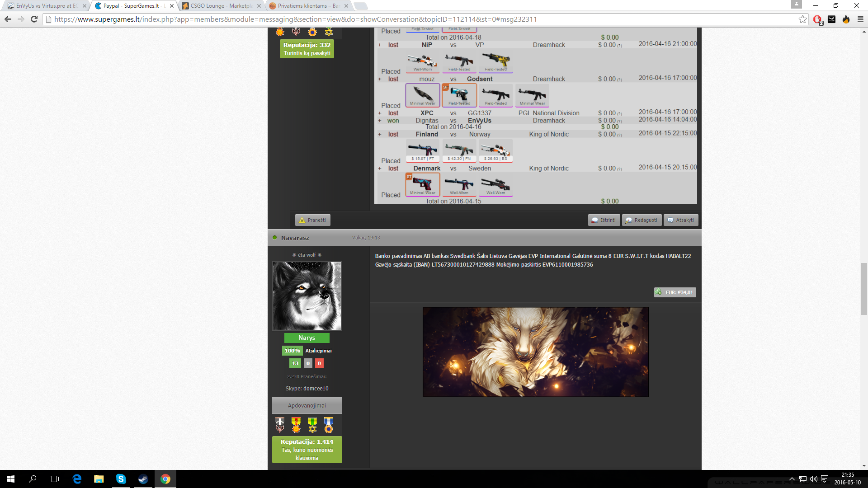The height and width of the screenshot is (488, 868).
Task: Click the Pranešti report button
Action: [x=312, y=220]
